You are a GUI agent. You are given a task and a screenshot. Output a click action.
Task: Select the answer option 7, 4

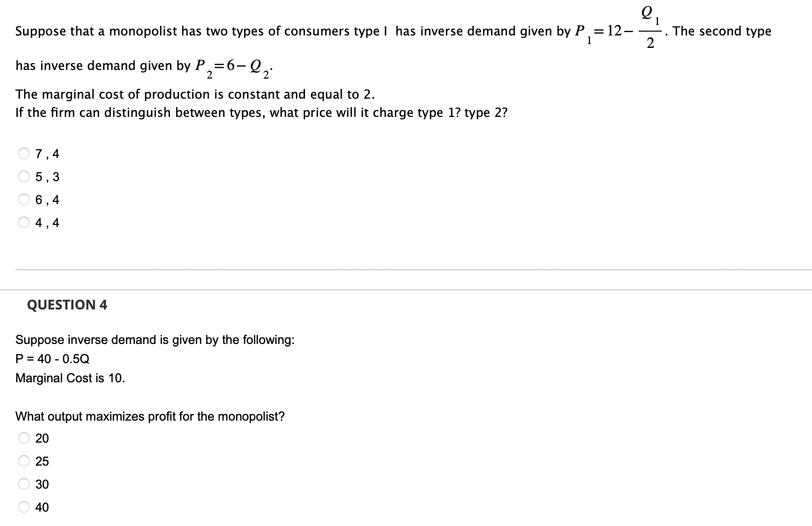tap(23, 153)
